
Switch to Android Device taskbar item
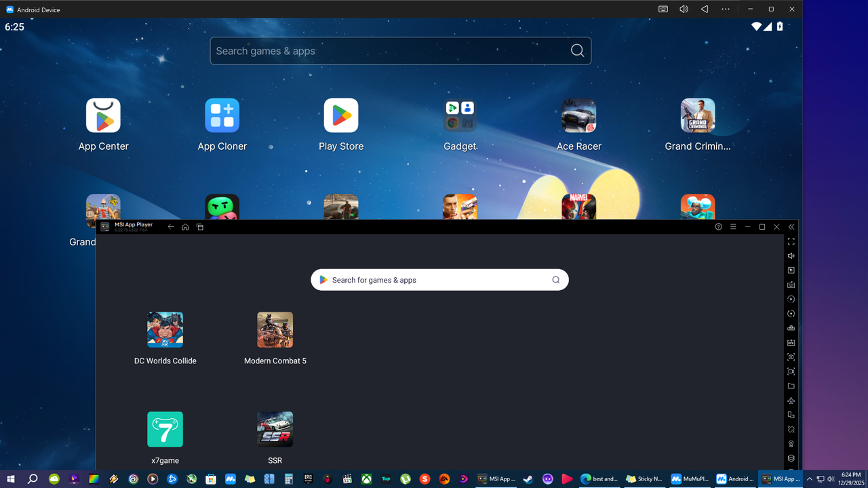735,479
